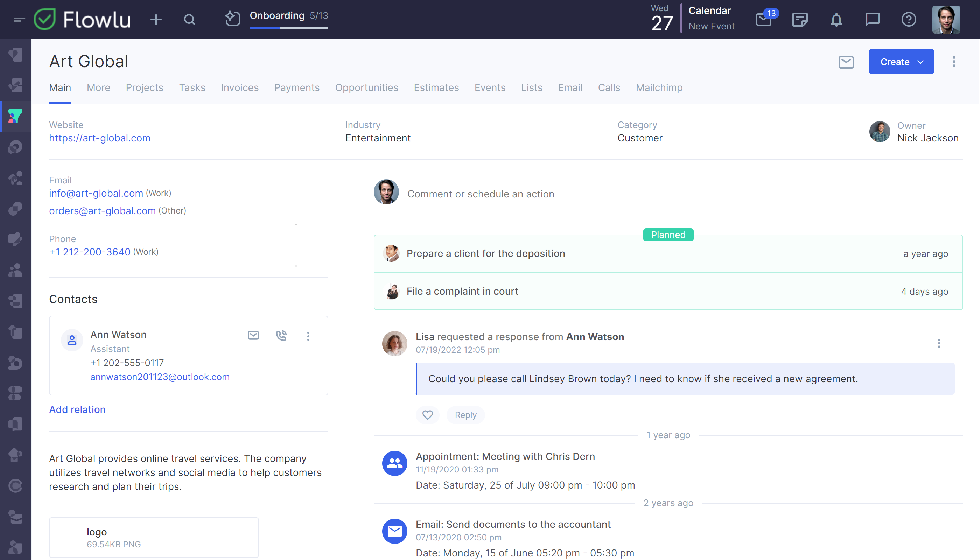Switch to the Opportunities tab
Screen dimensions: 980x560
point(366,88)
